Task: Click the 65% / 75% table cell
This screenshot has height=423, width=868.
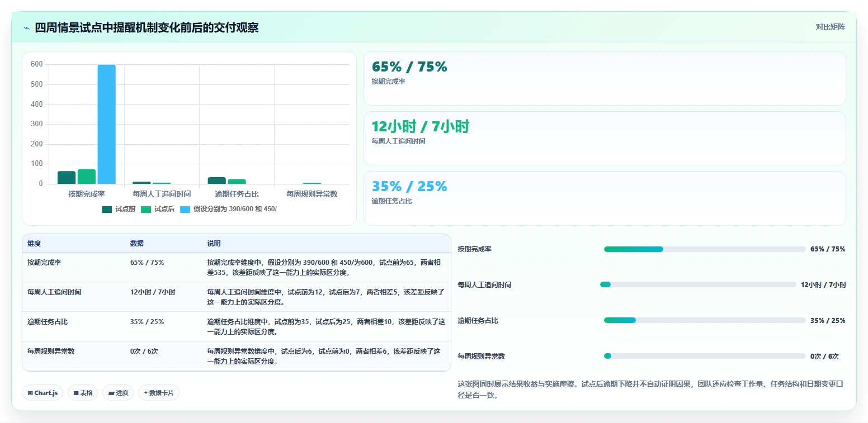Action: [164, 267]
